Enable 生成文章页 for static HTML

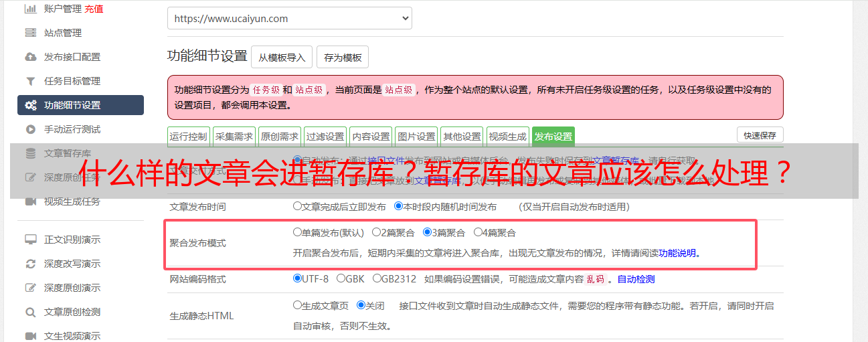tap(297, 305)
